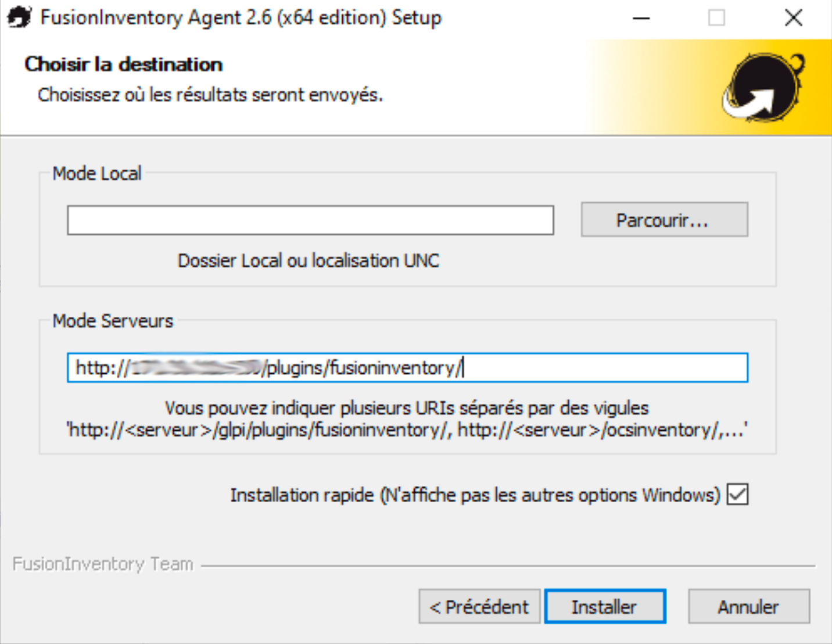Click the Installer button

pyautogui.click(x=604, y=607)
